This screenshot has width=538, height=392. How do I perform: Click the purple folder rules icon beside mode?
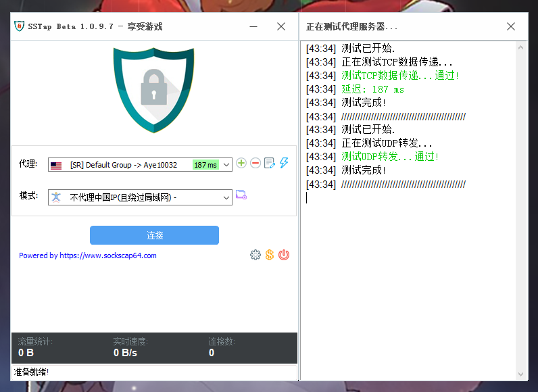(x=241, y=196)
